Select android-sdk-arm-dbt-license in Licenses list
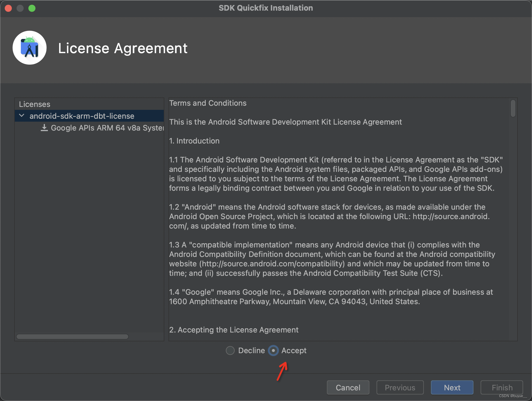This screenshot has height=401, width=532. click(x=89, y=116)
